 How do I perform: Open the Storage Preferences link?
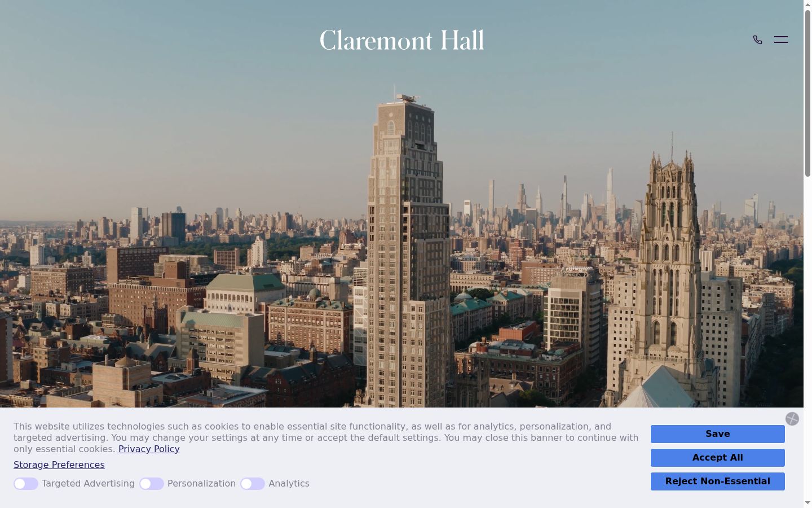[59, 465]
